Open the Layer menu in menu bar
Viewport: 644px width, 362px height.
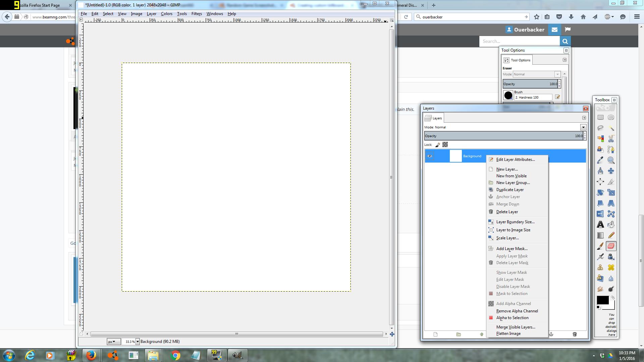click(152, 14)
